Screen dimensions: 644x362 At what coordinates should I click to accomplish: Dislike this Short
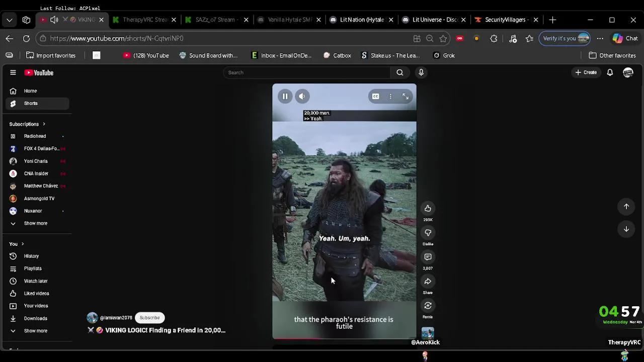(x=428, y=232)
